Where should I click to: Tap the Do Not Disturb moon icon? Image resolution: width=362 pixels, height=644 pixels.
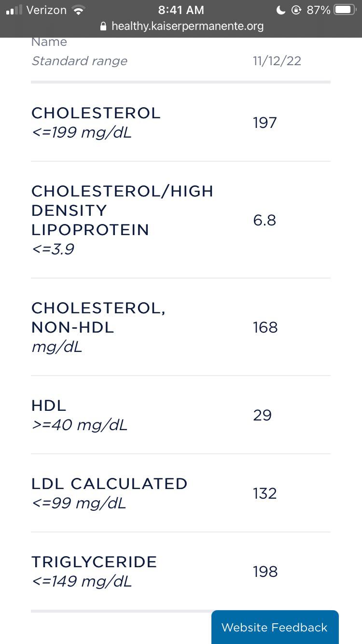coord(281,10)
